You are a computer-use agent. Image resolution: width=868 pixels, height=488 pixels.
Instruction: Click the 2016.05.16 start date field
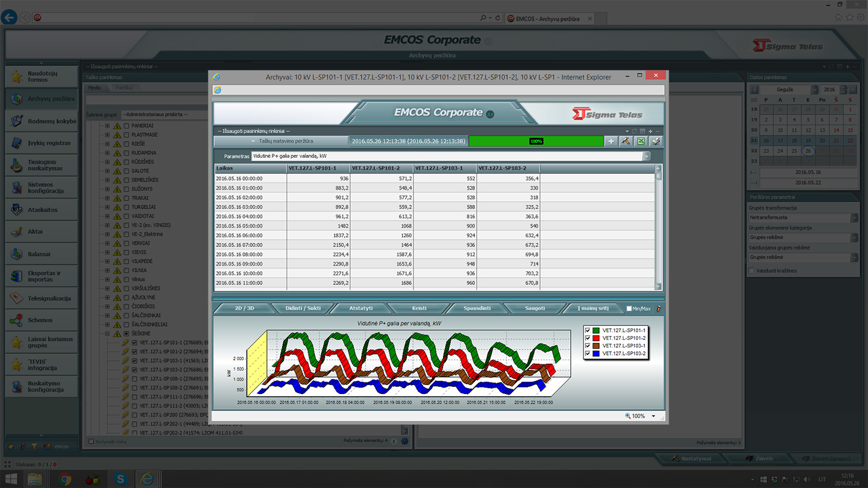coord(808,172)
